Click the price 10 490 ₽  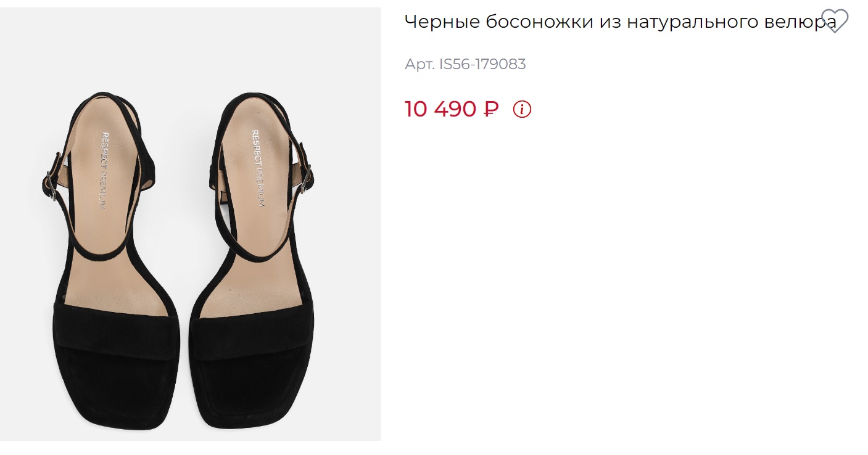coord(452,109)
